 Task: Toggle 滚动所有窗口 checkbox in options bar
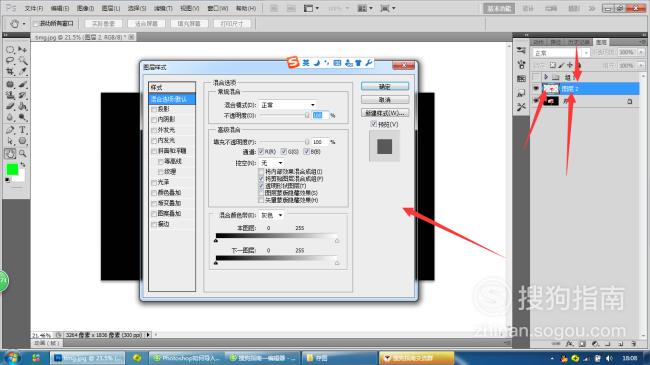click(x=36, y=24)
